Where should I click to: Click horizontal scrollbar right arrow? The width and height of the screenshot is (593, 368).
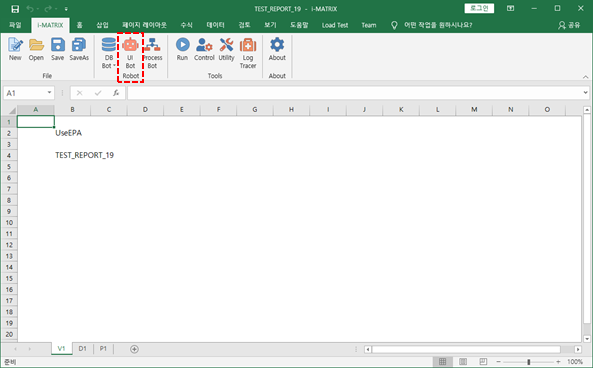pyautogui.click(x=578, y=349)
